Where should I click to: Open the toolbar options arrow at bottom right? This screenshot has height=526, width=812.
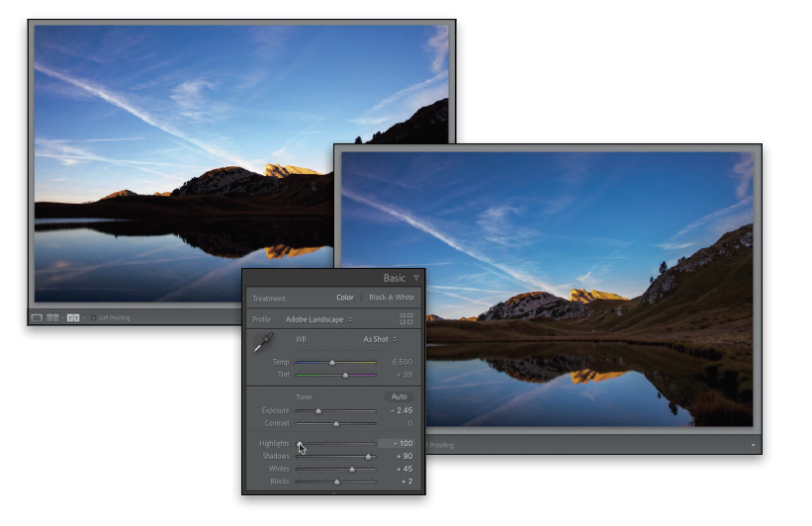753,446
